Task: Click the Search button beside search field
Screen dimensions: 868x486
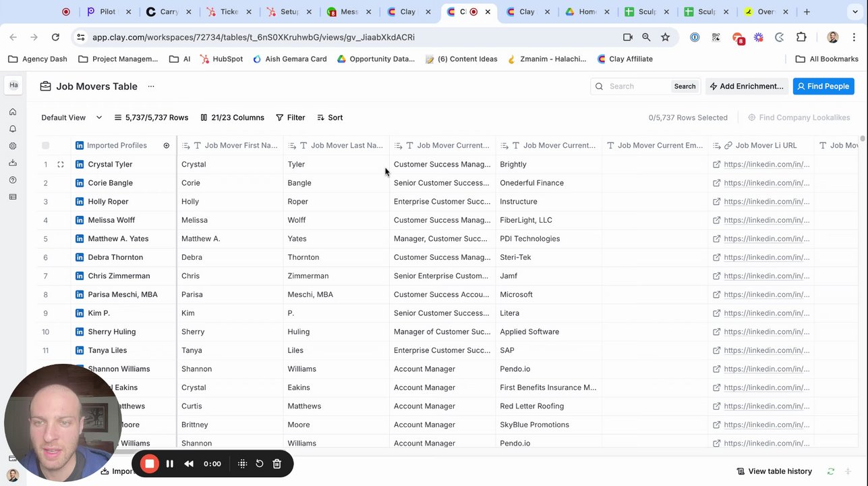Action: coord(685,86)
